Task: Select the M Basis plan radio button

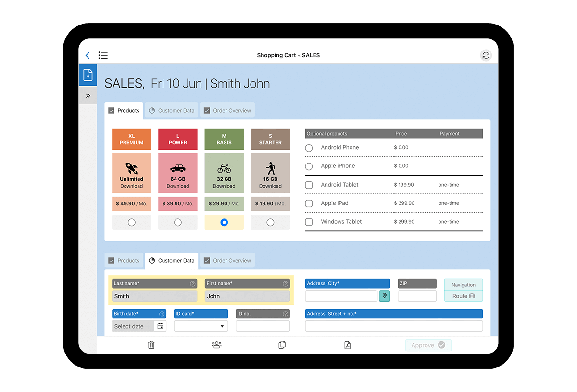Action: point(224,222)
